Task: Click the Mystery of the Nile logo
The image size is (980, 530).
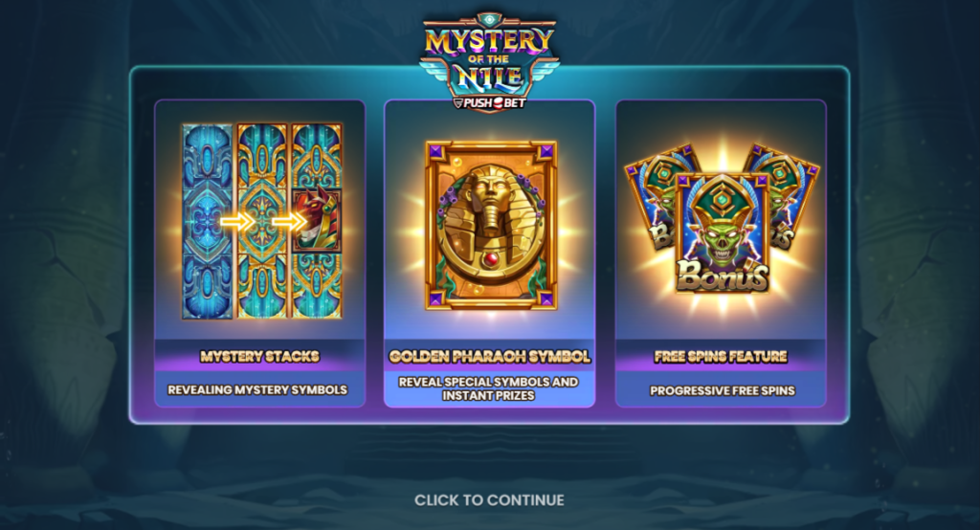Action: point(489,60)
